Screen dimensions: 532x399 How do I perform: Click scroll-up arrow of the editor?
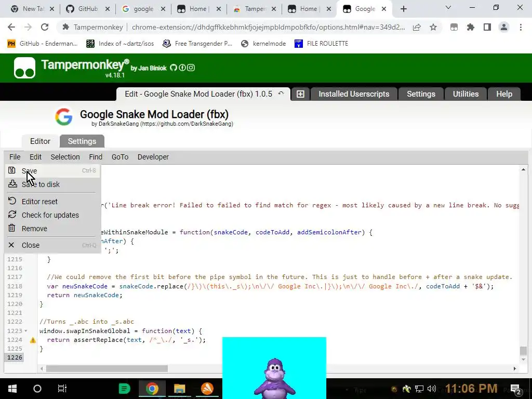(x=523, y=169)
